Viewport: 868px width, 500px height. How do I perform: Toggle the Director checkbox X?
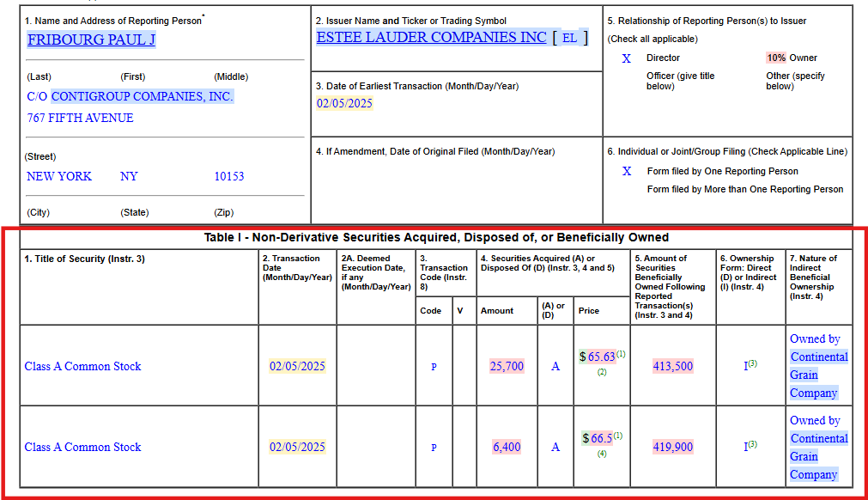[626, 58]
